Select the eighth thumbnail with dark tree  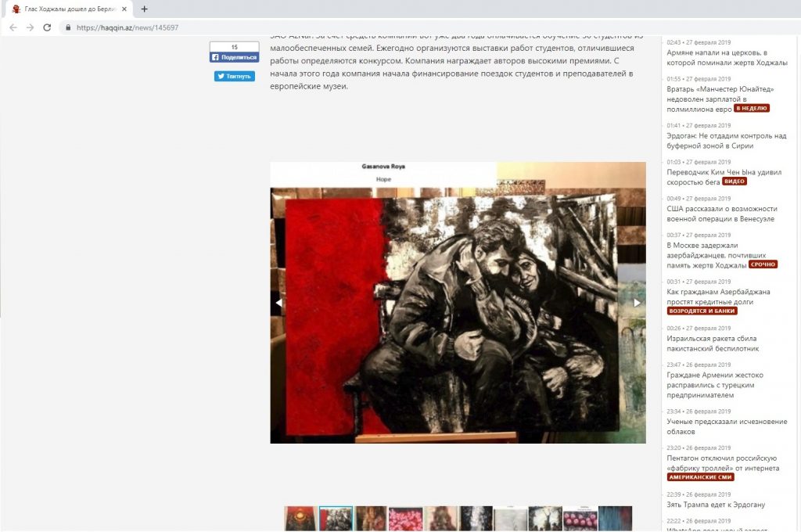pyautogui.click(x=545, y=519)
